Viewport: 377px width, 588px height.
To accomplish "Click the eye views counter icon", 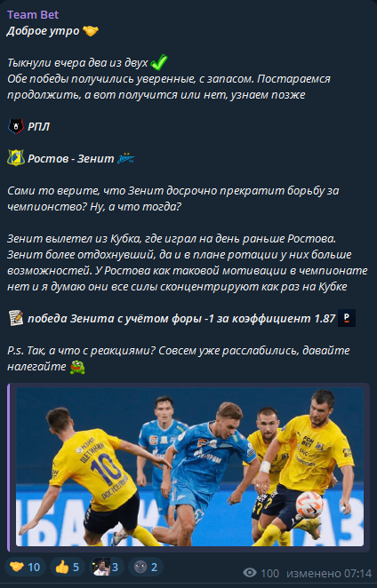I will pos(250,573).
